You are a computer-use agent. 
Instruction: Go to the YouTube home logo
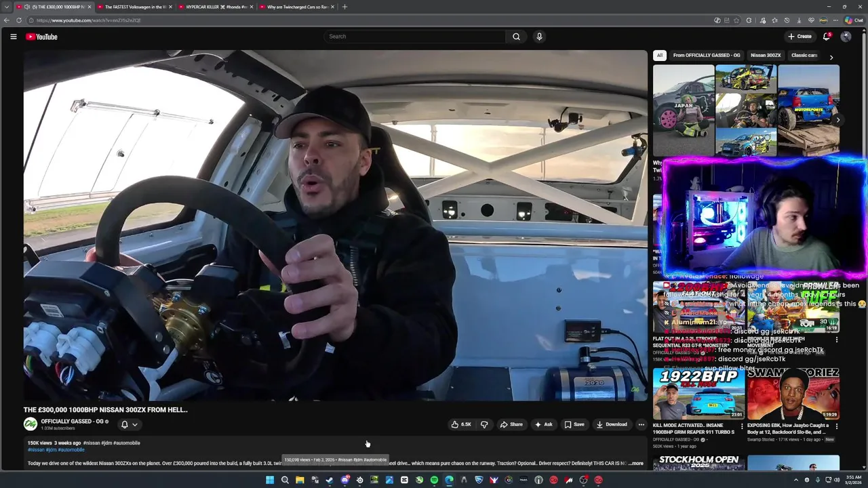pos(41,37)
